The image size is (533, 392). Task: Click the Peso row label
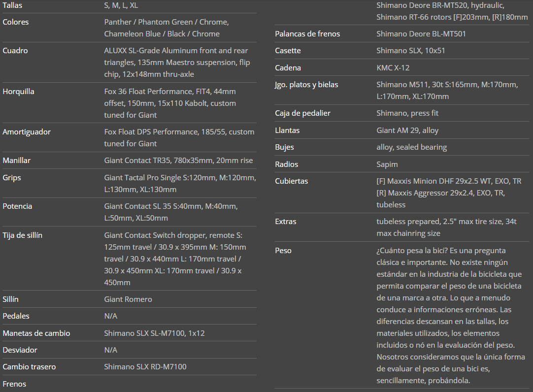(x=283, y=251)
